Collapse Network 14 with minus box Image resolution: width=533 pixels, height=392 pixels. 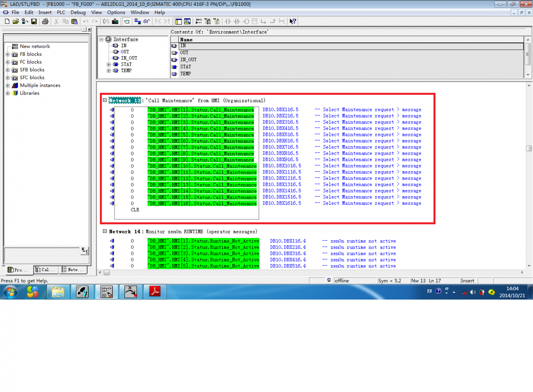[105, 231]
